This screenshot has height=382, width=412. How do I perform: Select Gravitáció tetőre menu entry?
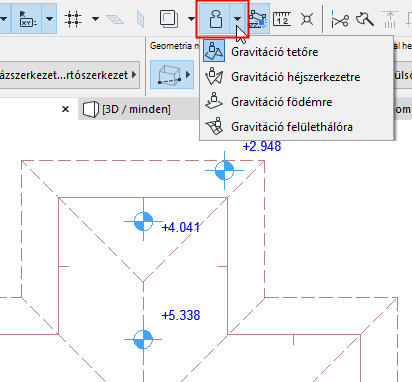point(297,52)
